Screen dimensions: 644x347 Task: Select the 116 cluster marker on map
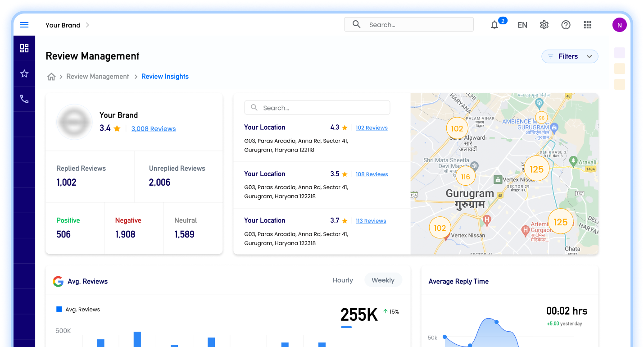(466, 177)
